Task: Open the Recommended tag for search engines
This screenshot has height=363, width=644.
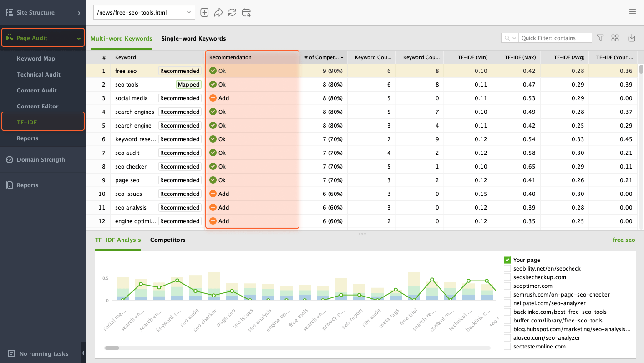Action: [180, 112]
